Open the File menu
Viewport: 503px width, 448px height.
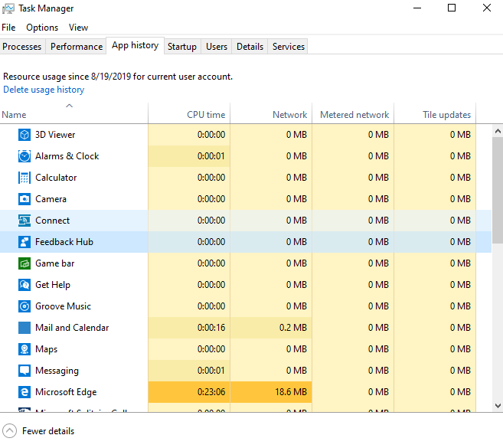[x=8, y=28]
